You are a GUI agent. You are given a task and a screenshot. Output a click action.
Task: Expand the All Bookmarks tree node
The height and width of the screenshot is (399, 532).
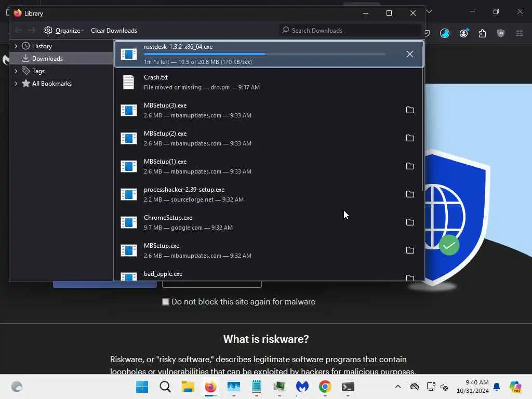[x=16, y=84]
